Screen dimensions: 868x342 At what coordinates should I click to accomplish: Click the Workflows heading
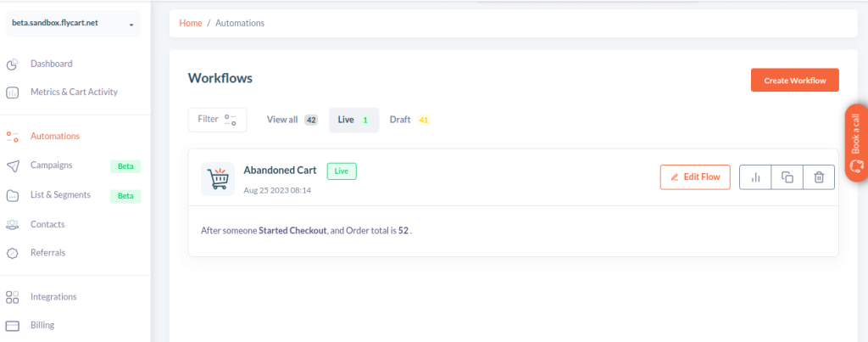(x=220, y=78)
